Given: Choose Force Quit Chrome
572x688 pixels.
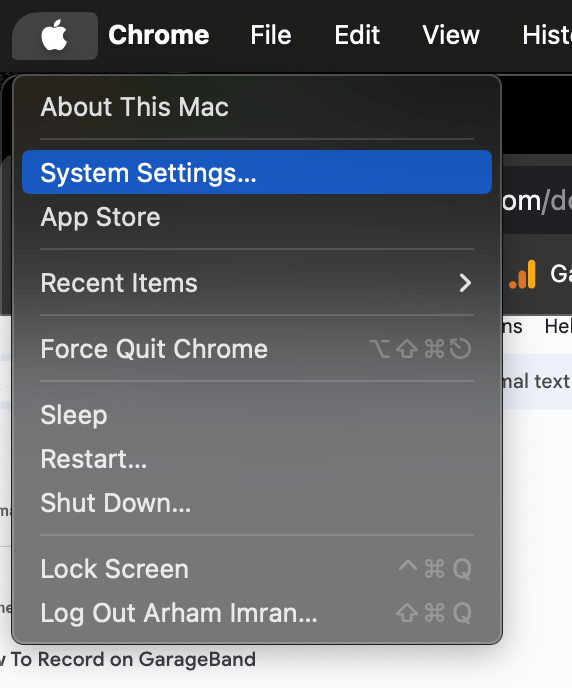Looking at the screenshot, I should (x=257, y=349).
